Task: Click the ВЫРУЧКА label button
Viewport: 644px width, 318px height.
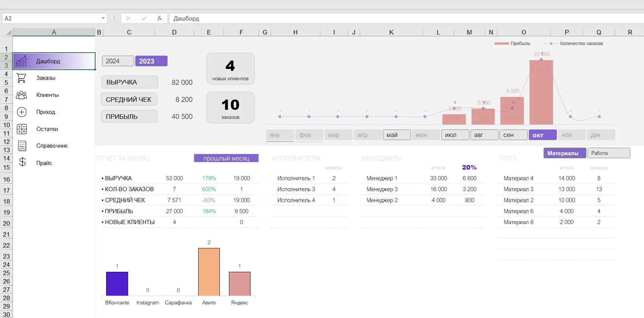Action: tap(130, 82)
